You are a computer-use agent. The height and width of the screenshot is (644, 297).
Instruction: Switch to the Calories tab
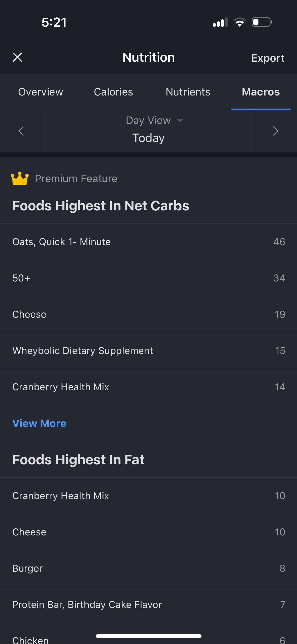click(x=113, y=92)
